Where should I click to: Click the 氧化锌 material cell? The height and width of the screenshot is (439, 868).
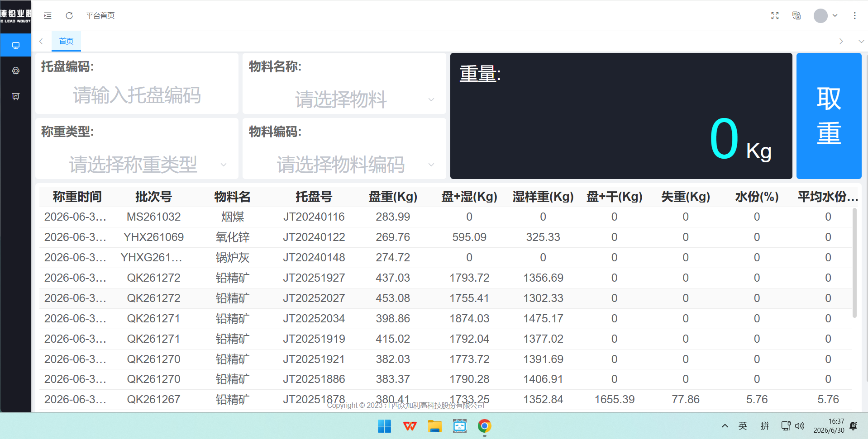232,237
